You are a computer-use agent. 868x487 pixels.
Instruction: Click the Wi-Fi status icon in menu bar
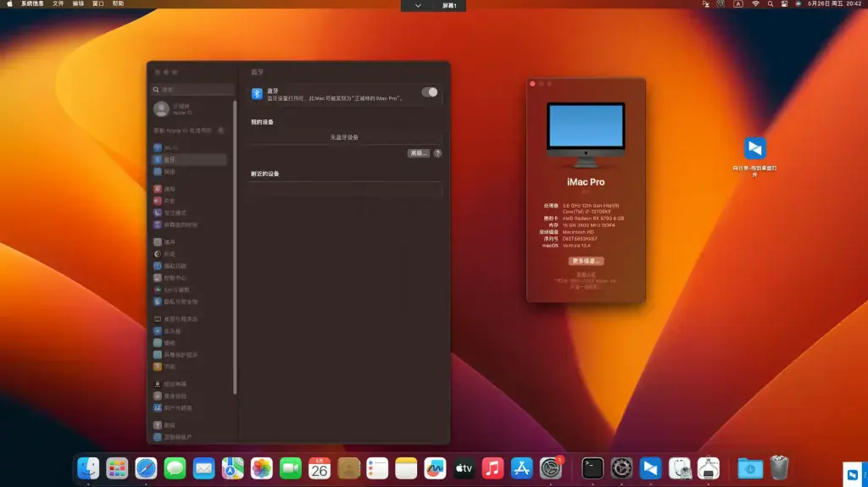(755, 4)
